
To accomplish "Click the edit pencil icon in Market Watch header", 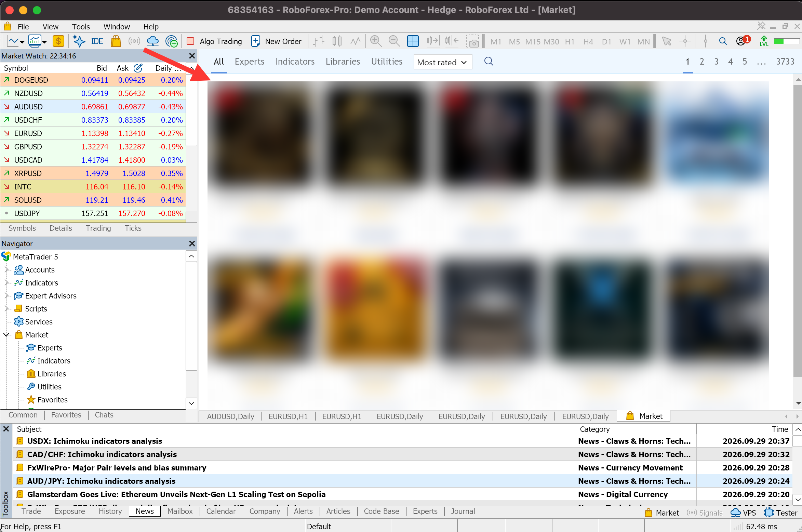I will pyautogui.click(x=138, y=68).
